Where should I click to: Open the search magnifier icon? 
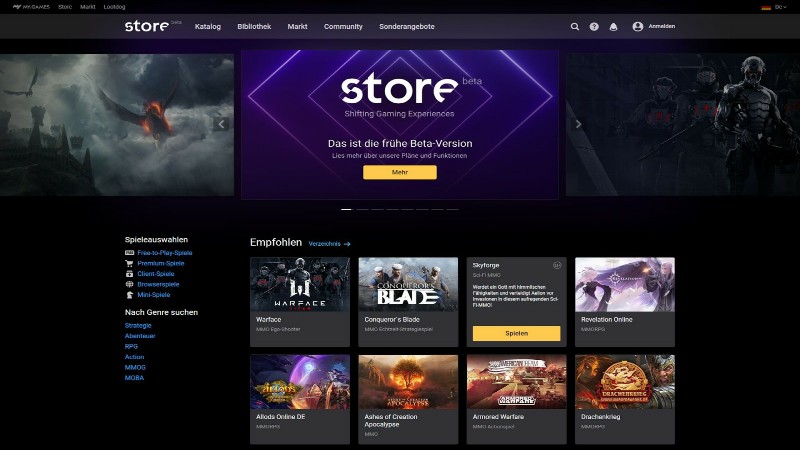tap(574, 27)
